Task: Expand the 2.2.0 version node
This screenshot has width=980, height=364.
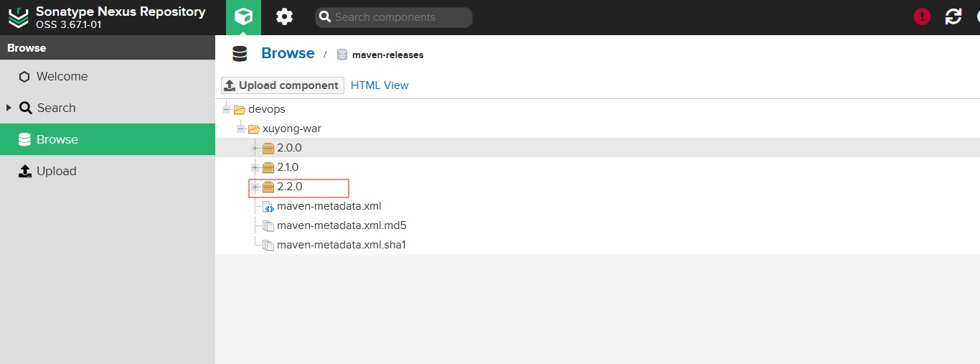Action: coord(255,187)
